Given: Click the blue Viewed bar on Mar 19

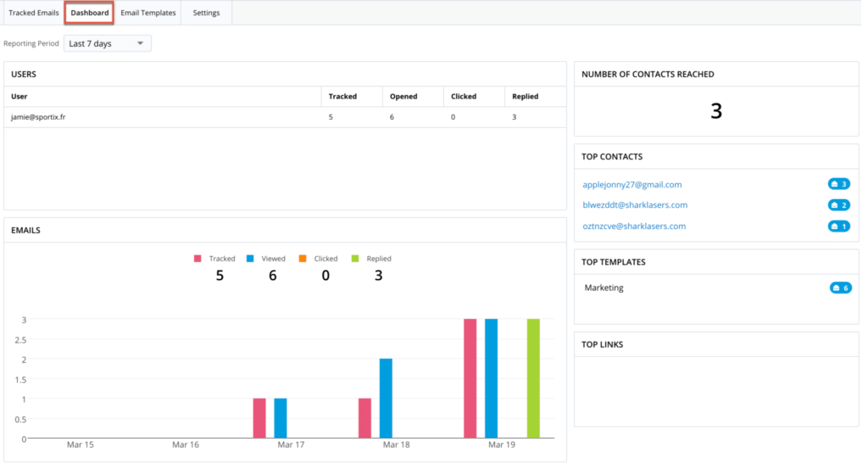Looking at the screenshot, I should pos(491,378).
